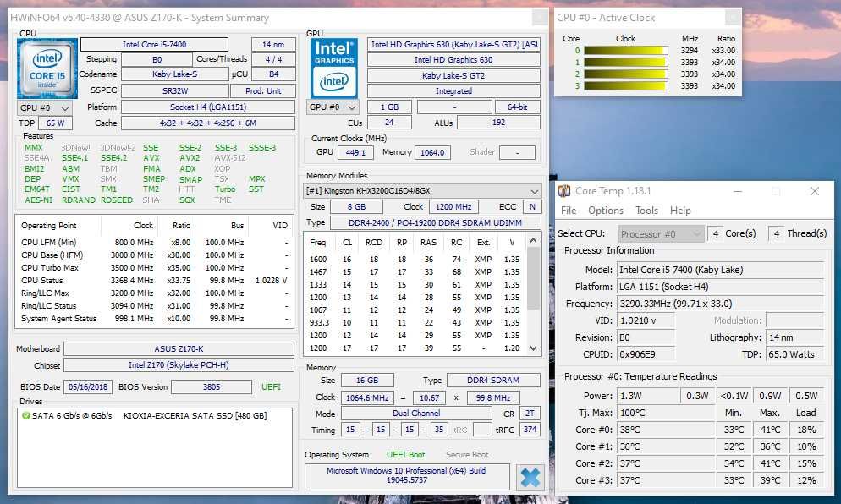Screen dimensions: 841x504
Task: Click the memory timings scroll up arrow
Action: click(533, 241)
